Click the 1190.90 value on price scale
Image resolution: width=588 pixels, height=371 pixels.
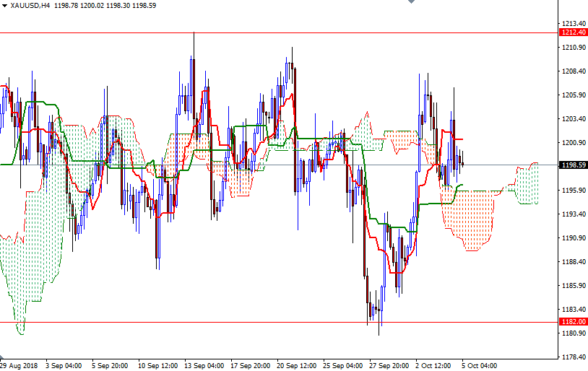tap(572, 238)
